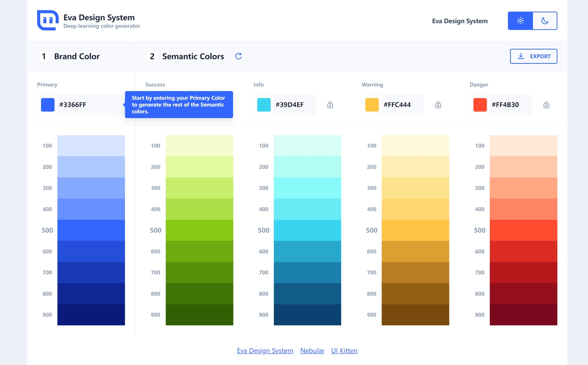This screenshot has height=365, width=588.
Task: Select the blue Primary color swatch
Action: tap(47, 104)
